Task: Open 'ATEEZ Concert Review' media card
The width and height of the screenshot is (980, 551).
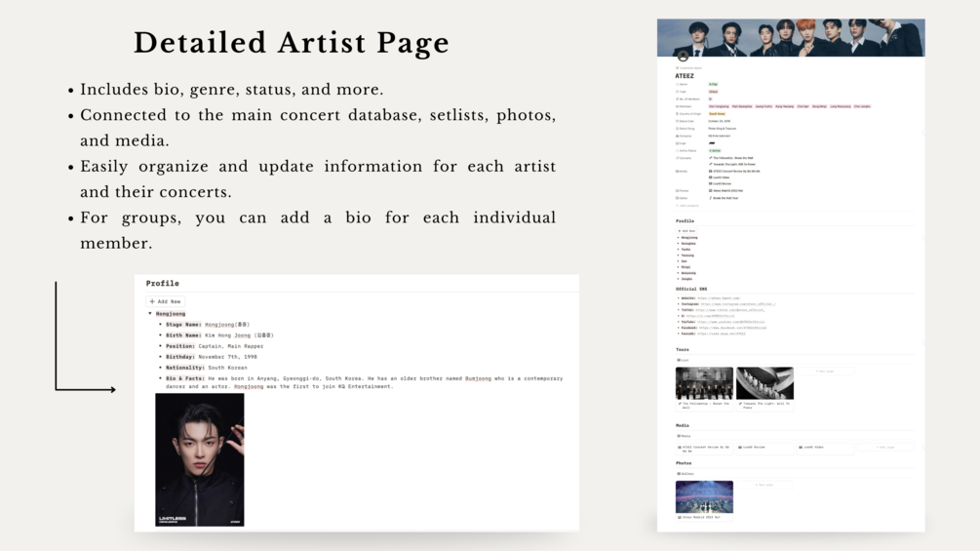Action: pos(704,449)
